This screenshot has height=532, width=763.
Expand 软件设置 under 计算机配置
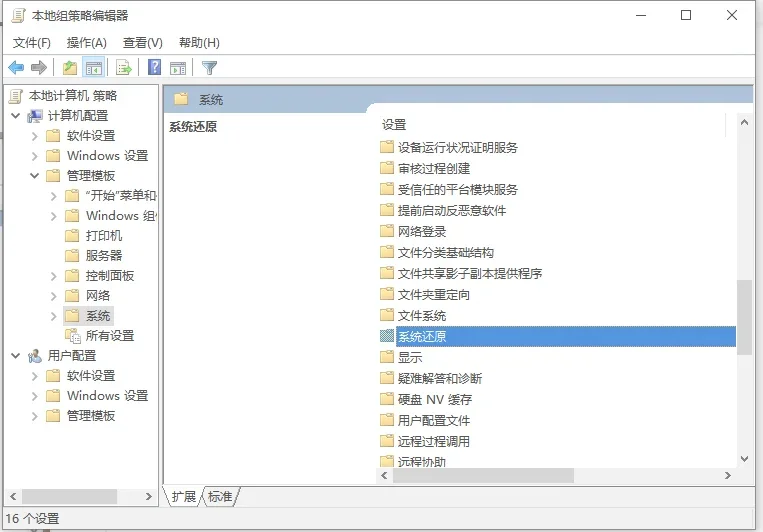(x=35, y=136)
